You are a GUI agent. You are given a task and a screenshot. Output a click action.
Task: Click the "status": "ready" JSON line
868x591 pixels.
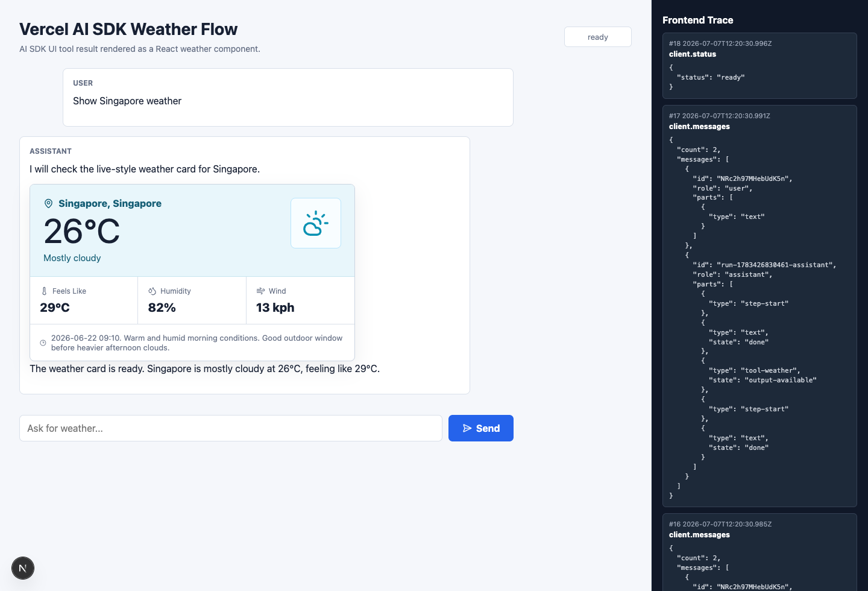pos(711,77)
